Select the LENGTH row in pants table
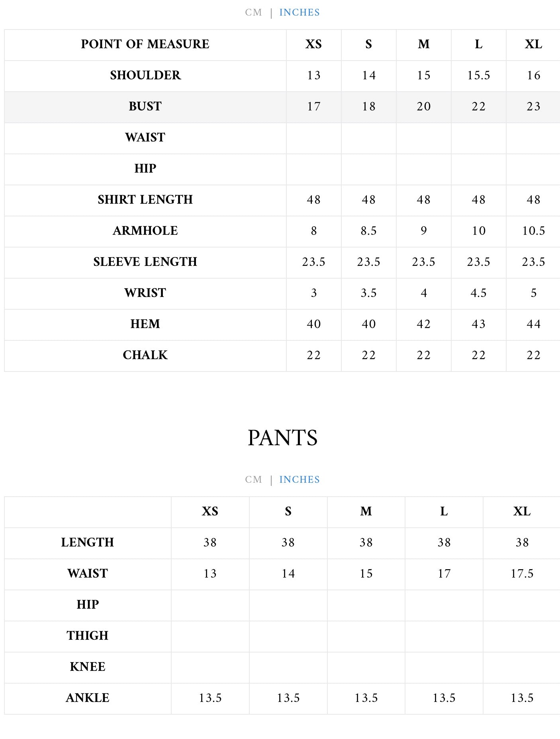The width and height of the screenshot is (560, 739). pyautogui.click(x=88, y=542)
